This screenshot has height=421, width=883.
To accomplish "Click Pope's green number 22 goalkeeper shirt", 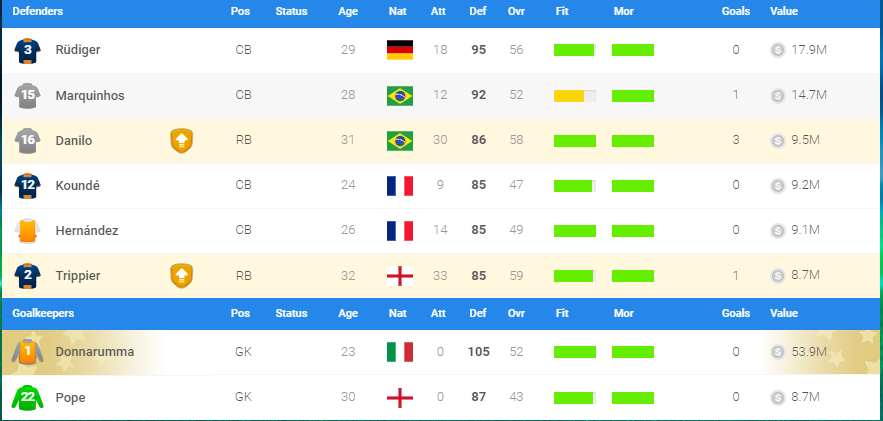I will click(28, 398).
